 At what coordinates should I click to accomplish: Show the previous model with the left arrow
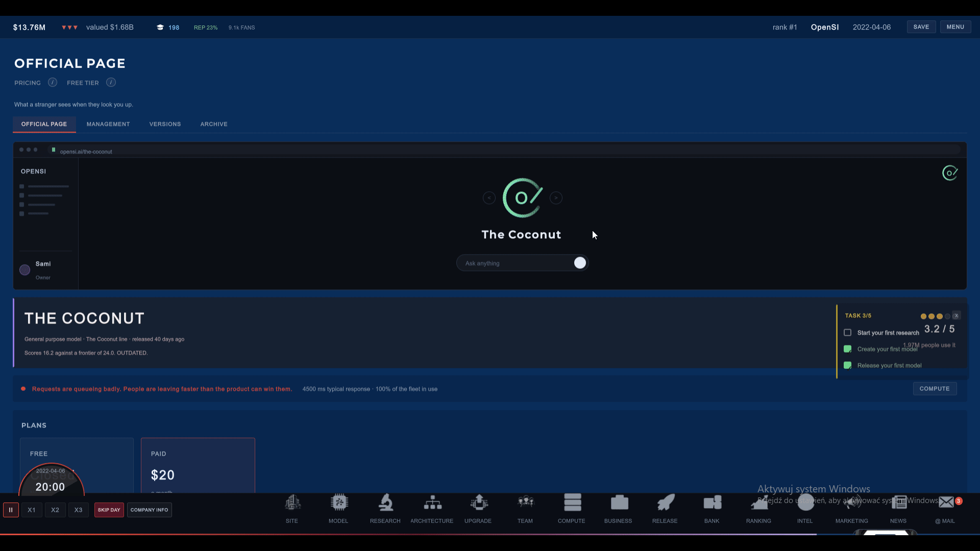(x=489, y=198)
